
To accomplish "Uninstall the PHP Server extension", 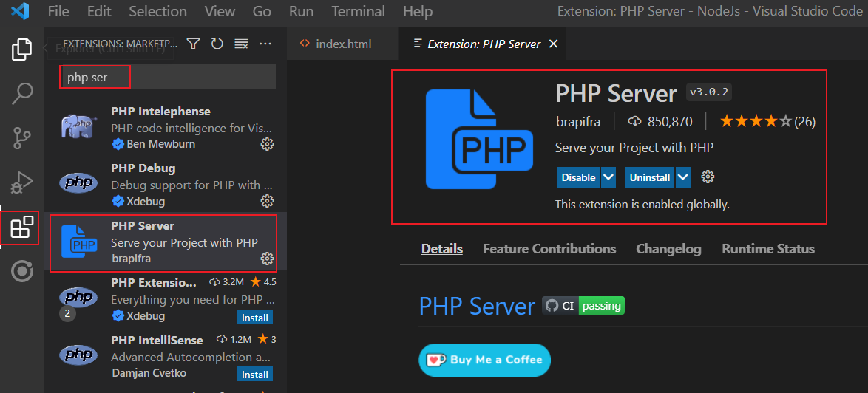I will tap(650, 177).
